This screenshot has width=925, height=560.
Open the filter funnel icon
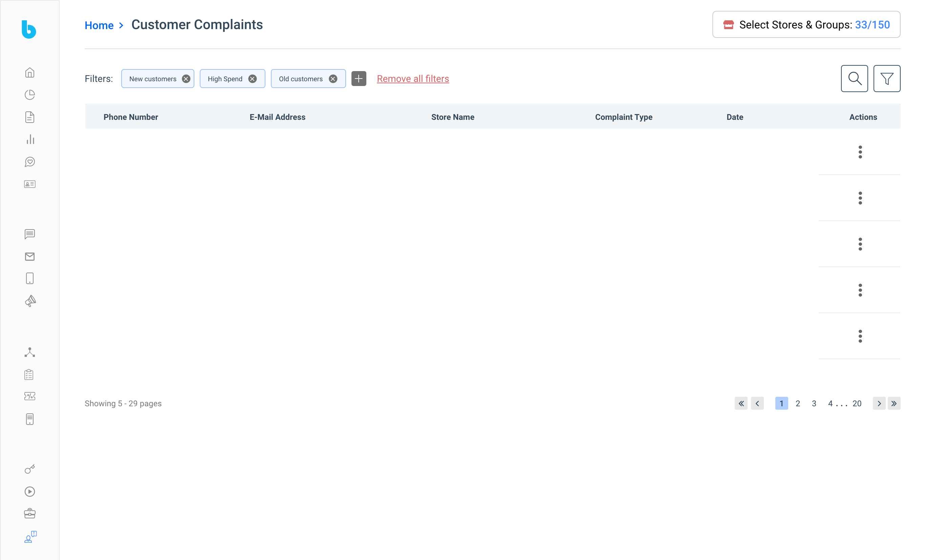887,79
